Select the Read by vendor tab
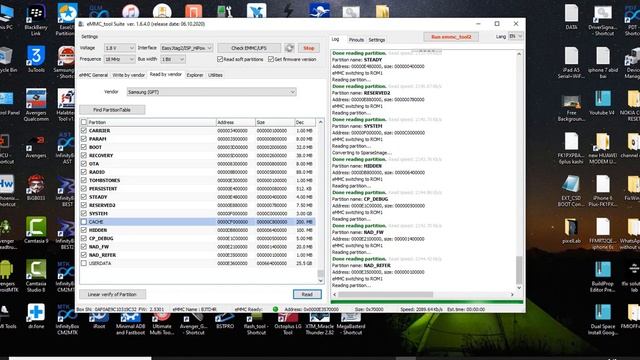The height and width of the screenshot is (360, 640). [166, 75]
